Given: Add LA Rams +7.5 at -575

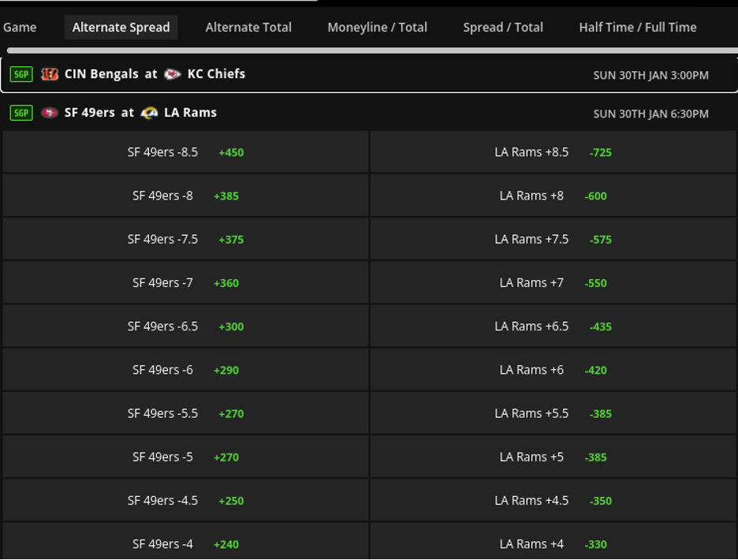Looking at the screenshot, I should coord(553,239).
